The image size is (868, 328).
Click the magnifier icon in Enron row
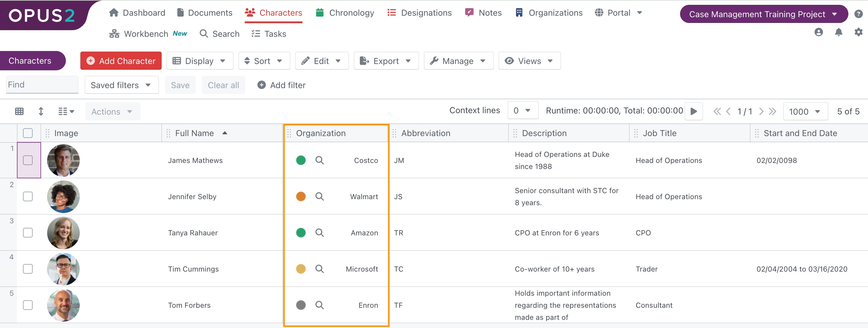coord(319,305)
